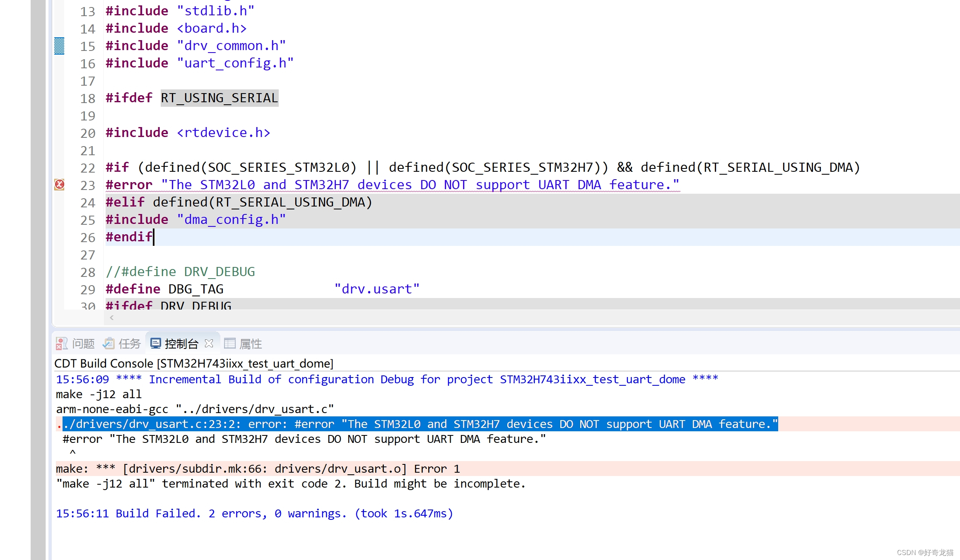This screenshot has height=560, width=960.
Task: Click the horizontal scrollbar left arrow
Action: (x=111, y=317)
